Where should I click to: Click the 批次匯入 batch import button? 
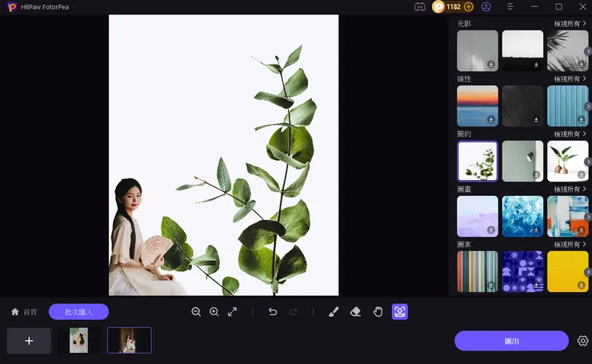[78, 312]
